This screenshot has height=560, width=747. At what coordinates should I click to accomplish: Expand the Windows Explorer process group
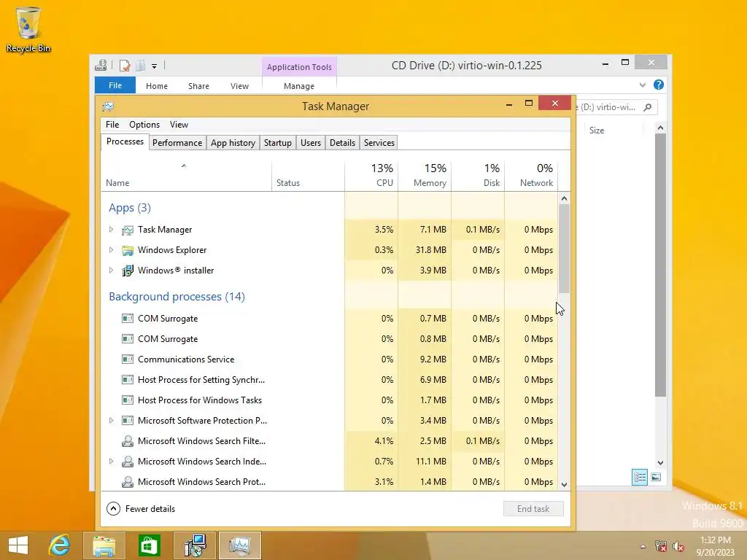(111, 250)
